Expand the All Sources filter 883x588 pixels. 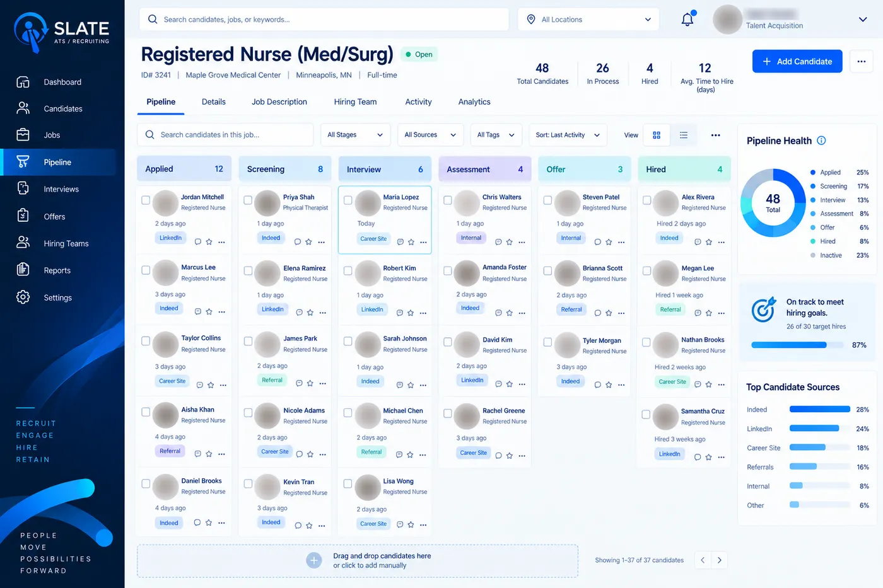pyautogui.click(x=430, y=135)
